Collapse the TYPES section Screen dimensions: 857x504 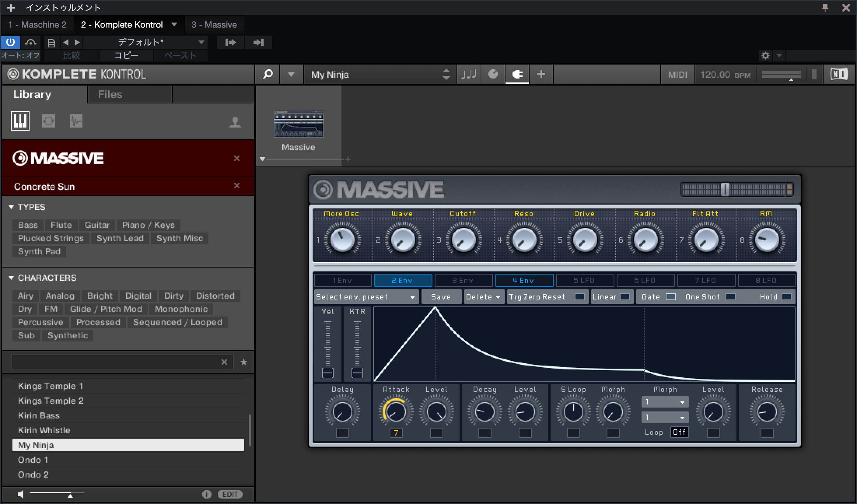[11, 207]
